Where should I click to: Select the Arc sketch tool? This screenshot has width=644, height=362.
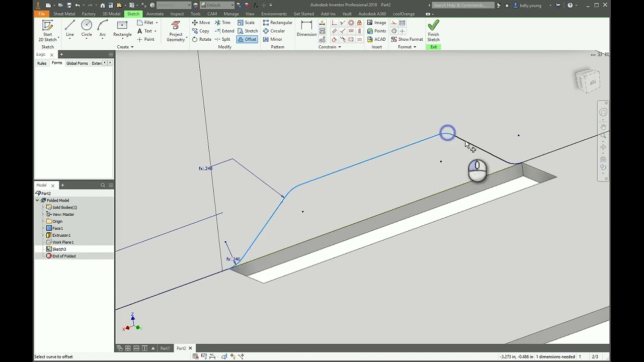point(103,29)
